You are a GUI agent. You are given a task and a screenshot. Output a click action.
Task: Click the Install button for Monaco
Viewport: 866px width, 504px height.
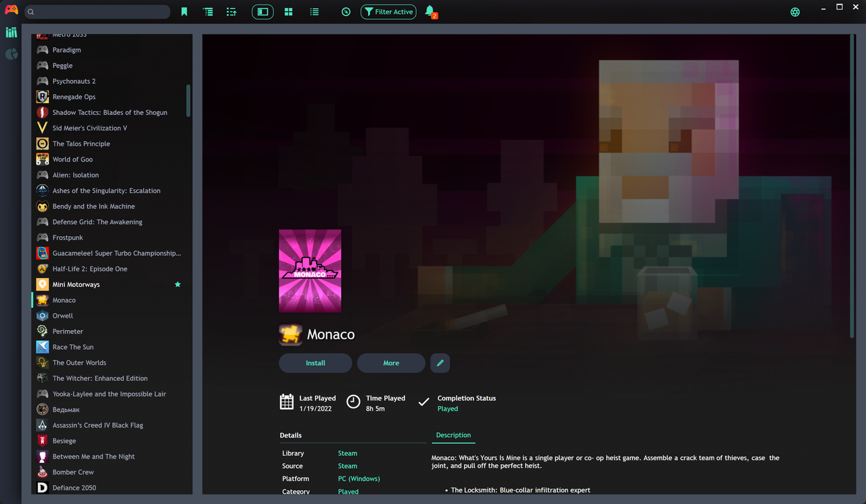tap(315, 363)
